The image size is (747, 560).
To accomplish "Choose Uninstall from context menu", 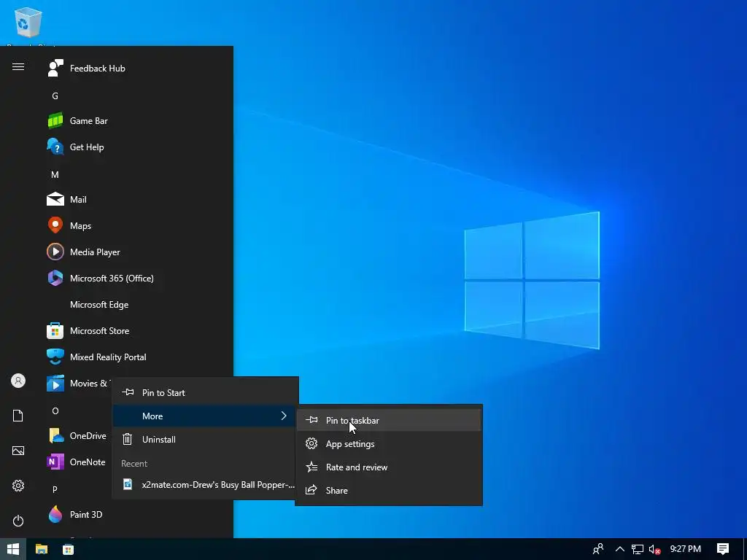I will [x=205, y=440].
